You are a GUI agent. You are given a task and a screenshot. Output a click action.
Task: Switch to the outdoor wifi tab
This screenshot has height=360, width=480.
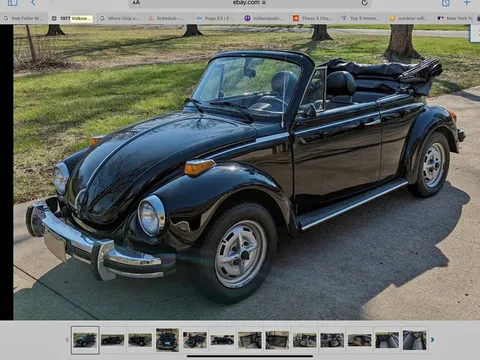[409, 18]
